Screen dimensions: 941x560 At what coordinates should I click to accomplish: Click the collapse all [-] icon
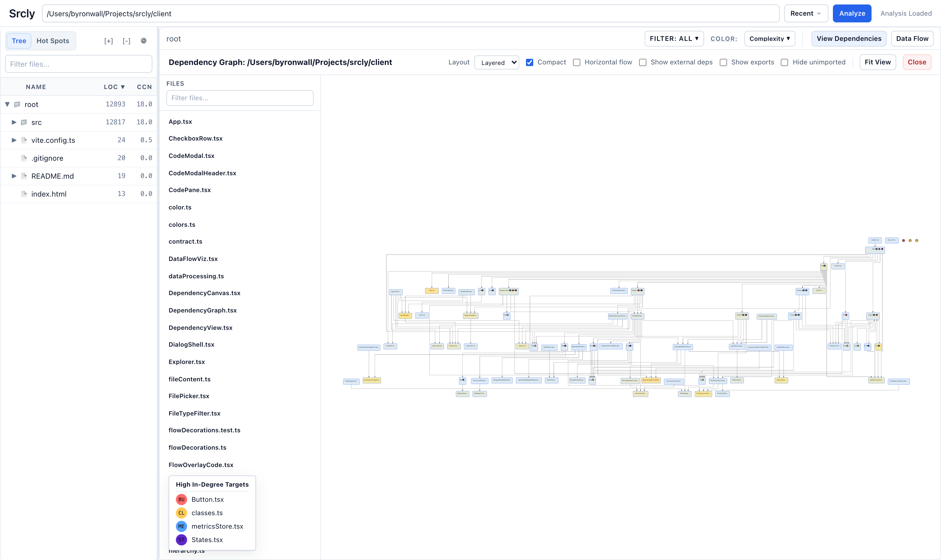pos(127,41)
